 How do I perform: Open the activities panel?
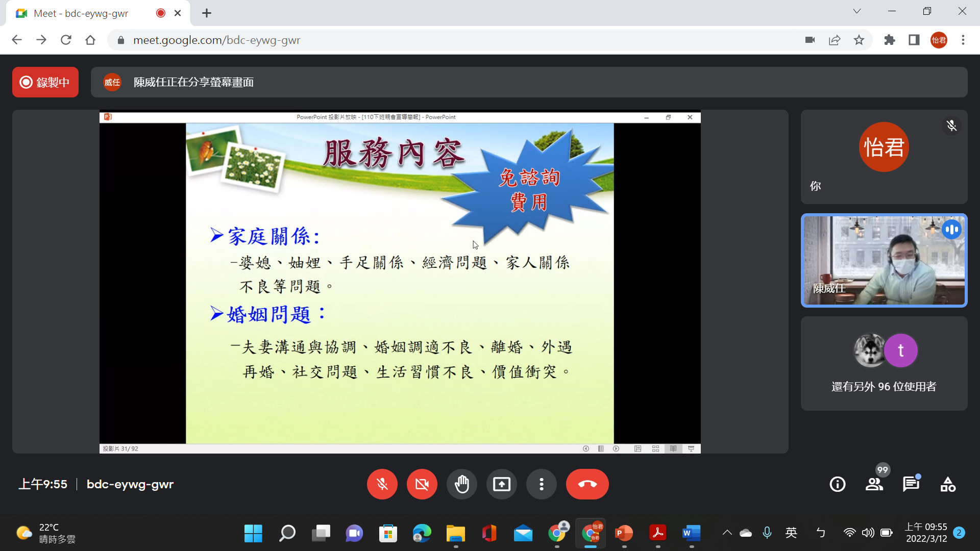pyautogui.click(x=948, y=484)
